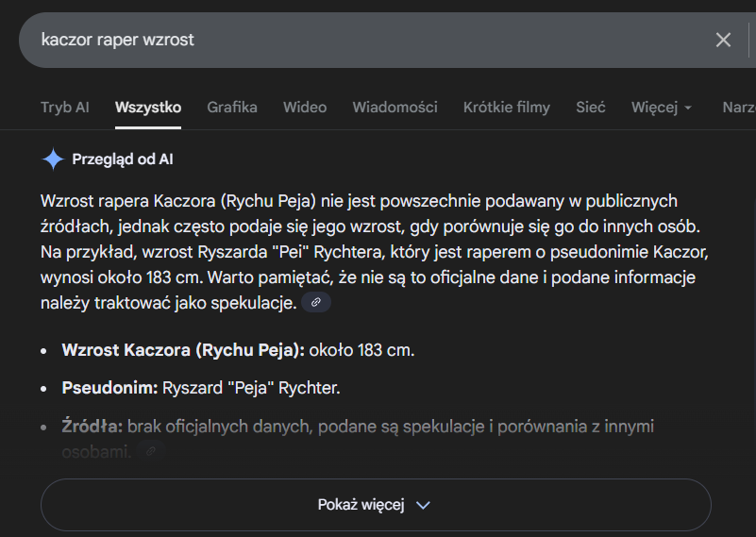
Task: Click the bold 'Wzrost Kaczora (Rychu Peja):' text
Action: [183, 350]
